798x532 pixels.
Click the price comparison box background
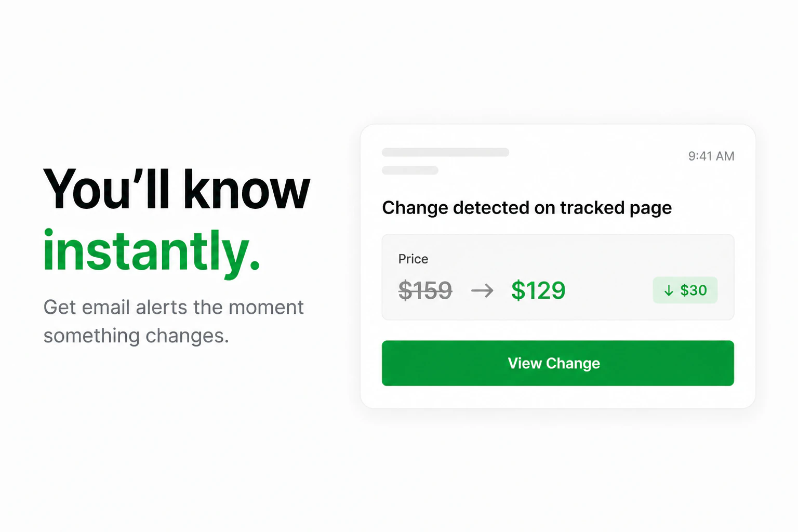click(x=557, y=277)
